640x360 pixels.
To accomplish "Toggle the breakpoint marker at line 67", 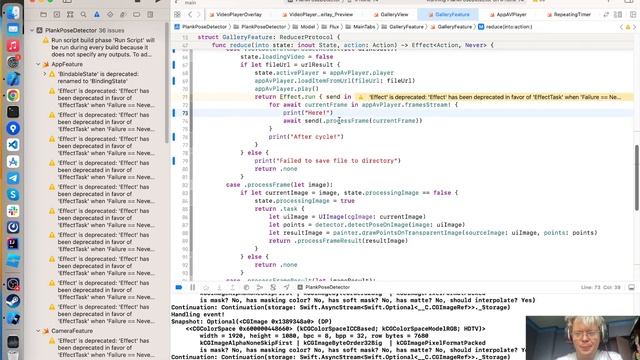I will tap(174, 64).
